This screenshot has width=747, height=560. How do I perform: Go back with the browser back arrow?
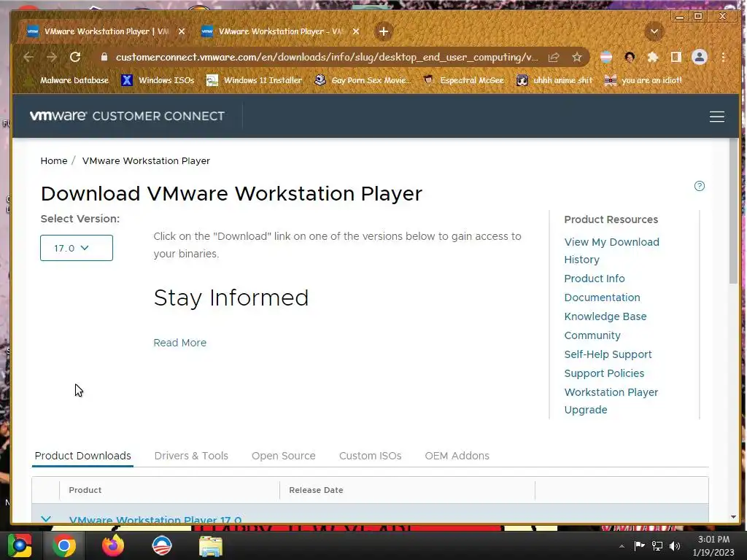(x=28, y=57)
